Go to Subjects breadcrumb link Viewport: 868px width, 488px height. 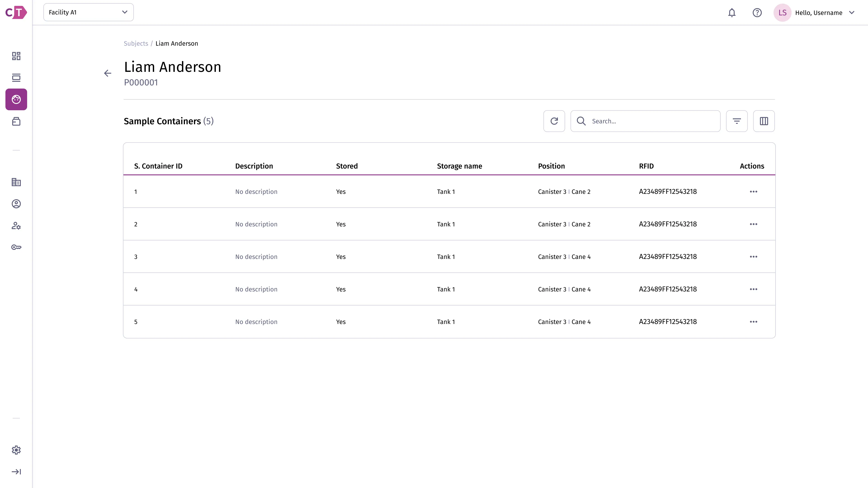[x=136, y=43]
